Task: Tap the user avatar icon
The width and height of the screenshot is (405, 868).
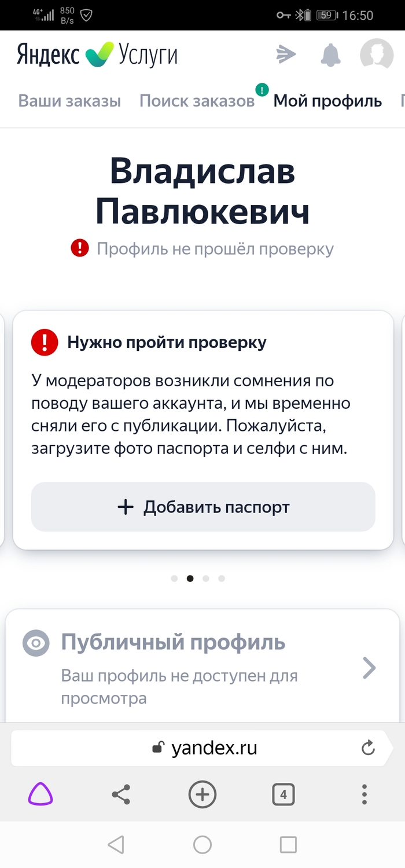Action: tap(377, 55)
